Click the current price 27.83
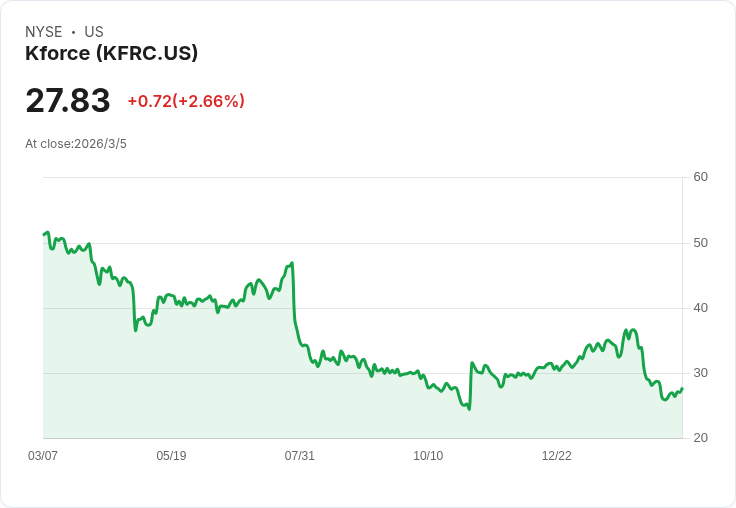The width and height of the screenshot is (736, 508). [x=68, y=101]
